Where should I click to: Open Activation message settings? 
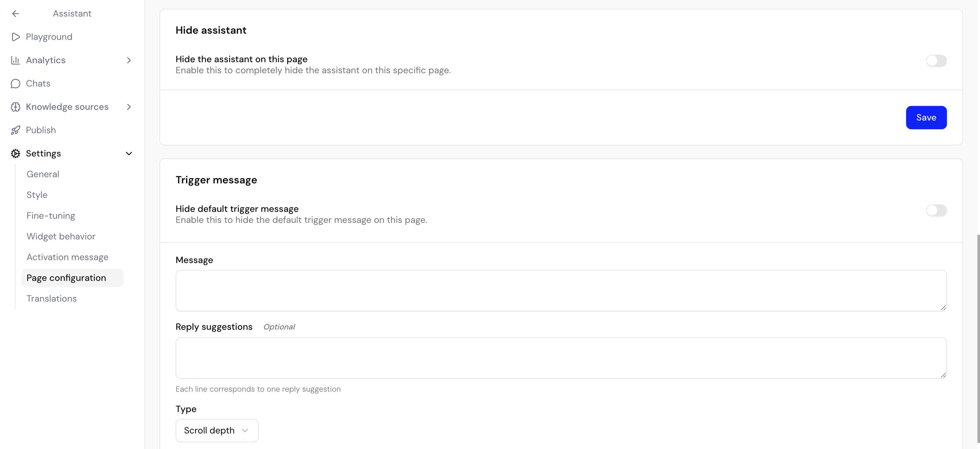pos(67,257)
